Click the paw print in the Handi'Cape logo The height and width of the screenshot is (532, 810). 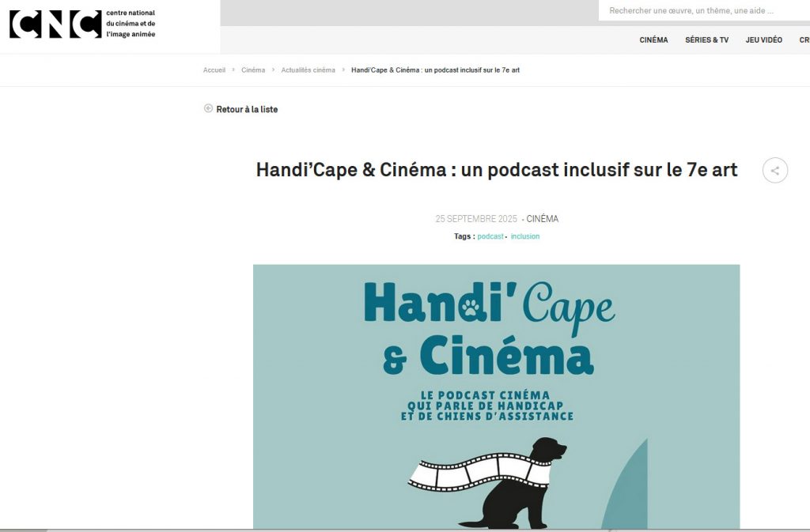[472, 307]
